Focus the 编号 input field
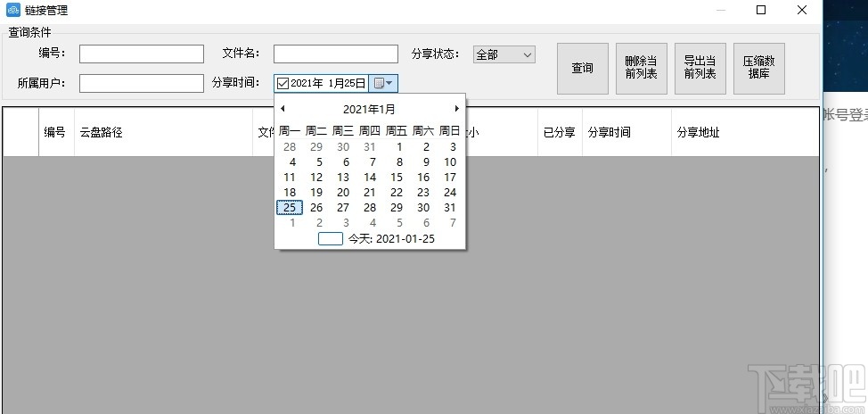Viewport: 868px width, 414px height. 142,54
